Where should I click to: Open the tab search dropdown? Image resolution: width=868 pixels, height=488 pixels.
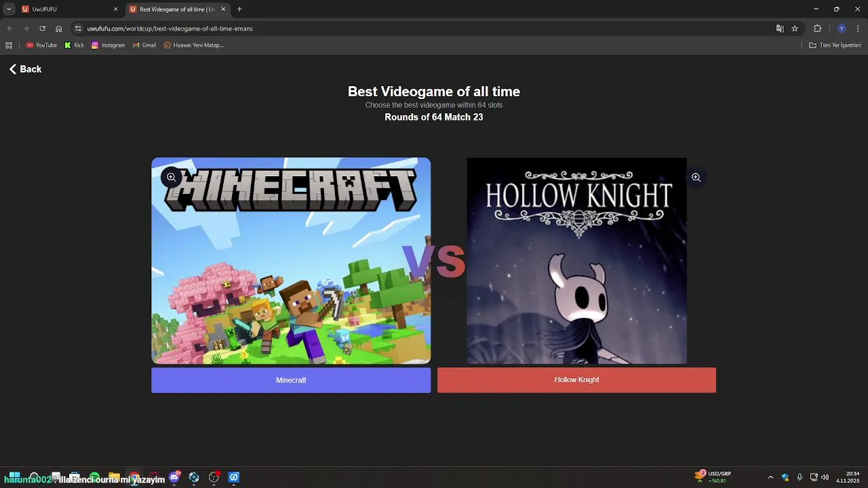click(x=9, y=9)
